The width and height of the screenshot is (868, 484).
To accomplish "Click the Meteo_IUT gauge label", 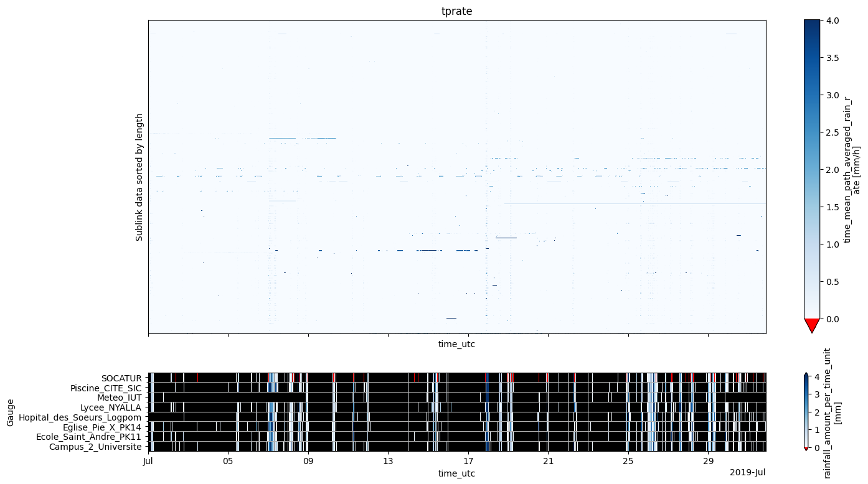I will click(x=119, y=398).
